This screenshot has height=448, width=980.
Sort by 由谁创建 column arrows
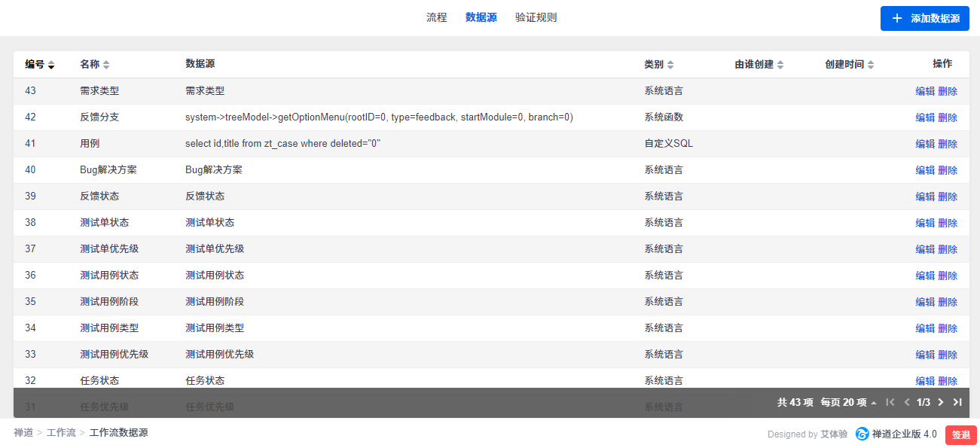click(x=780, y=65)
